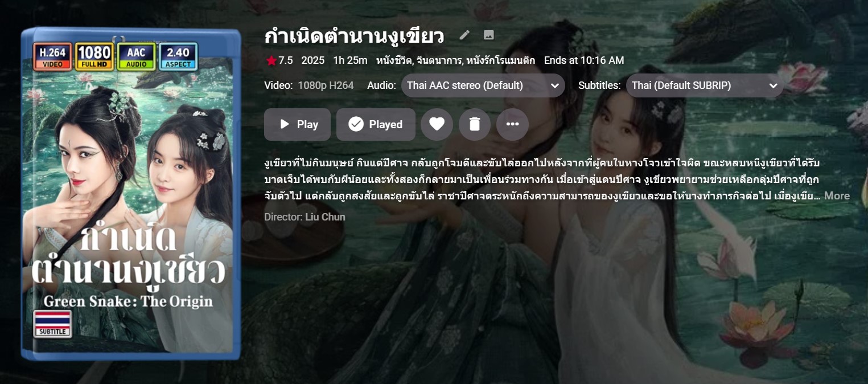The image size is (868, 384).
Task: Click the trash delete icon
Action: 475,124
